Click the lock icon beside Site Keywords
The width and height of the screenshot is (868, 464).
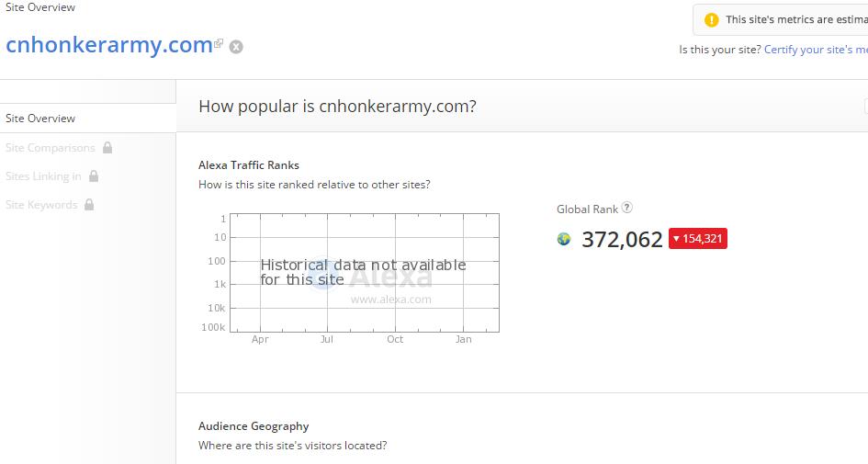[89, 204]
